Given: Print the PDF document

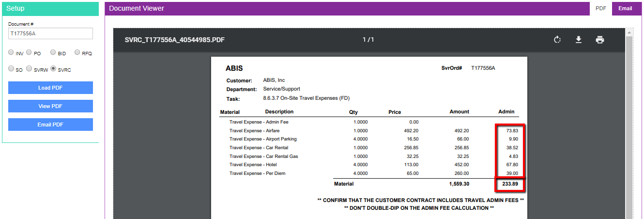Looking at the screenshot, I should pos(600,40).
